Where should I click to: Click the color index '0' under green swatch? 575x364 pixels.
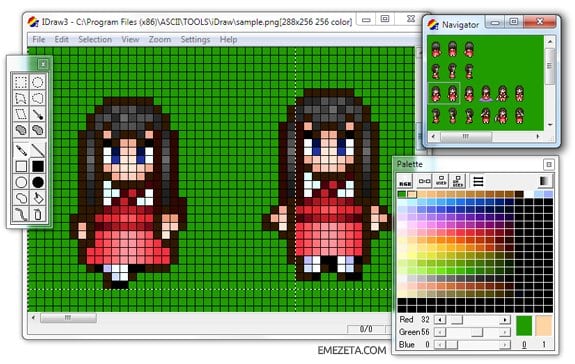pyautogui.click(x=524, y=345)
